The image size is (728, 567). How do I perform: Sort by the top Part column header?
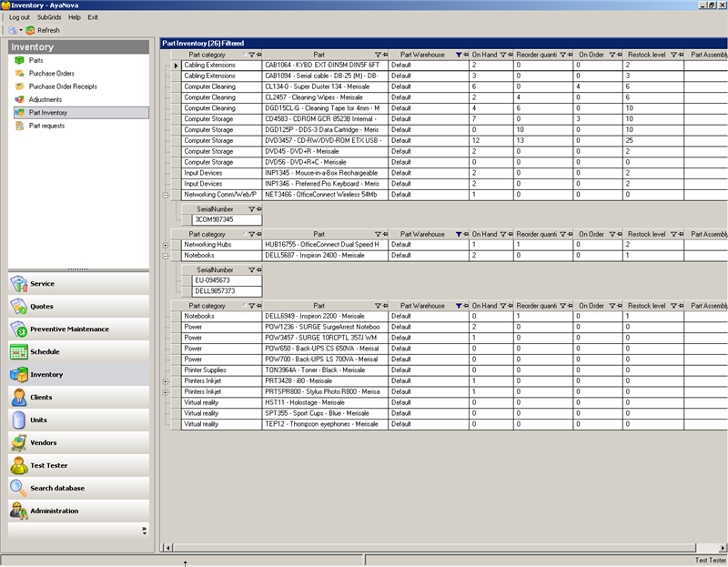pos(318,55)
